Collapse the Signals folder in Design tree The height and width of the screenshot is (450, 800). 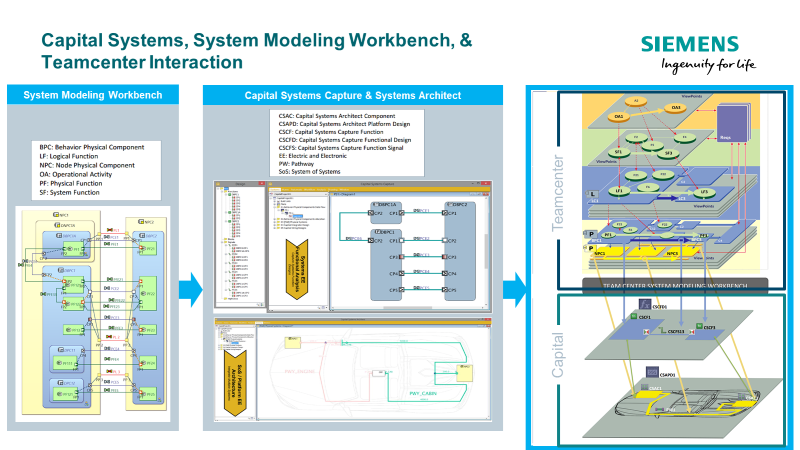(x=221, y=242)
